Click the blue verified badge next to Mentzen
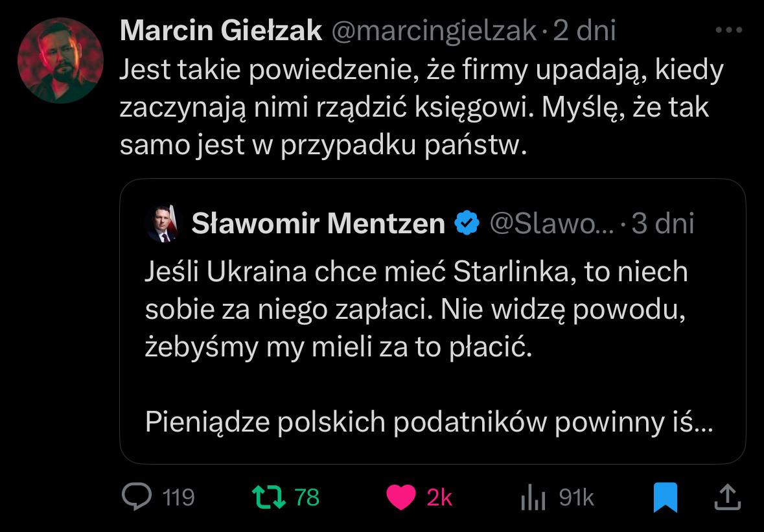764x532 pixels. tap(467, 224)
